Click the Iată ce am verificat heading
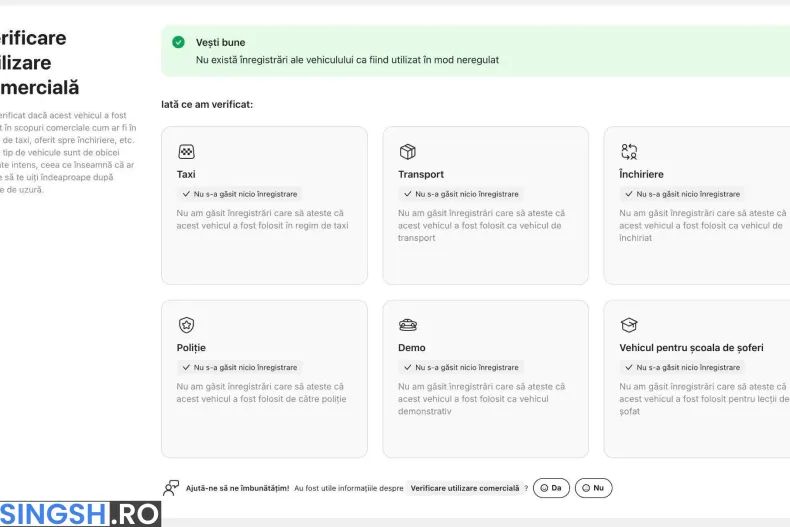Image resolution: width=790 pixels, height=527 pixels. pos(207,104)
